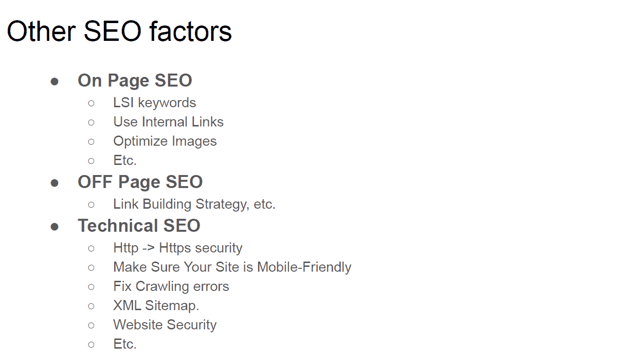The image size is (617, 364).
Task: Click 'Etc.' under Technical SEO
Action: pos(125,344)
